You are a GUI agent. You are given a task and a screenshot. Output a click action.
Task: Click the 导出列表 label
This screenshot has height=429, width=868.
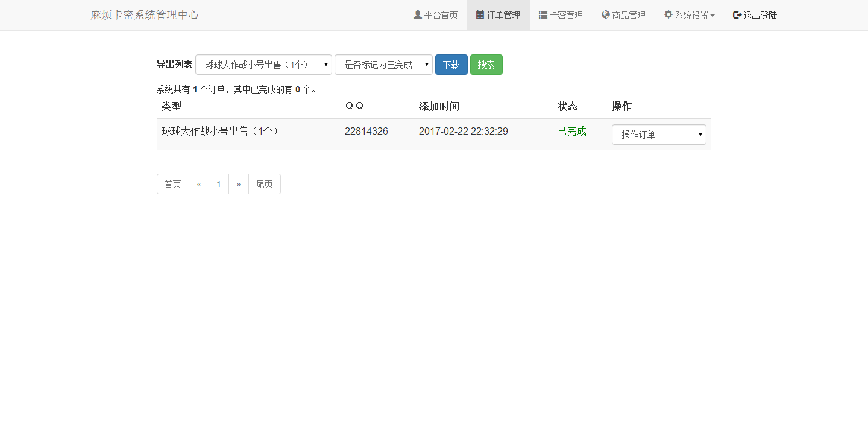click(174, 65)
